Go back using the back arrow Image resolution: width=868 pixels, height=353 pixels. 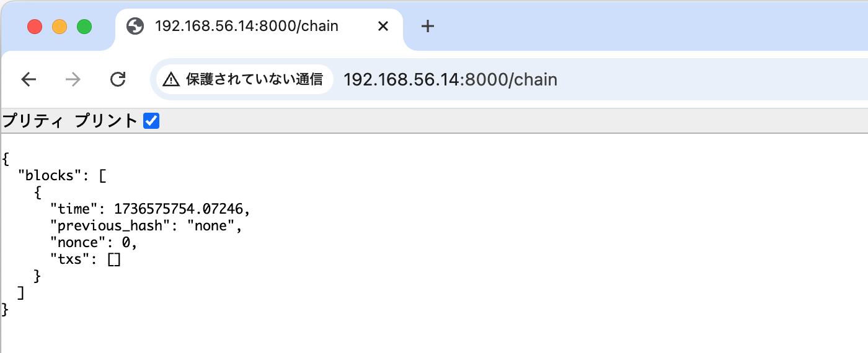[29, 79]
